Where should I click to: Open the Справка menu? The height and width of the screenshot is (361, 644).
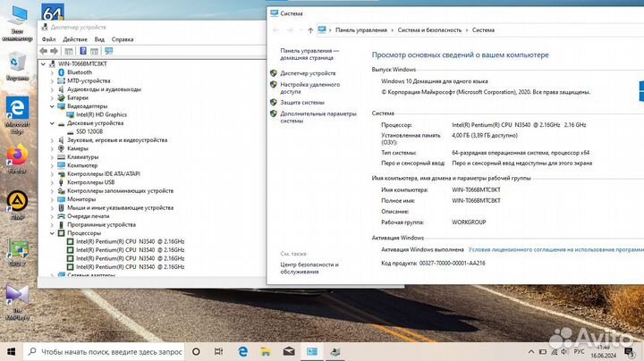pos(123,39)
